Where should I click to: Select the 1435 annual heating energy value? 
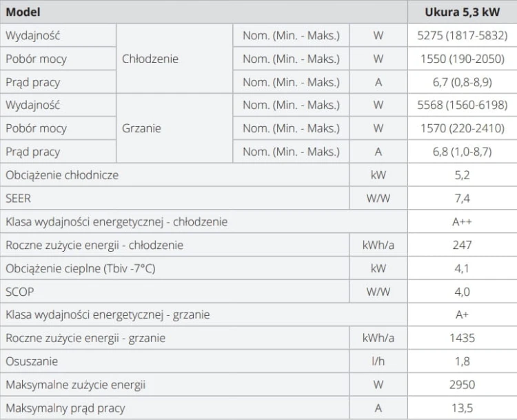[x=463, y=338]
